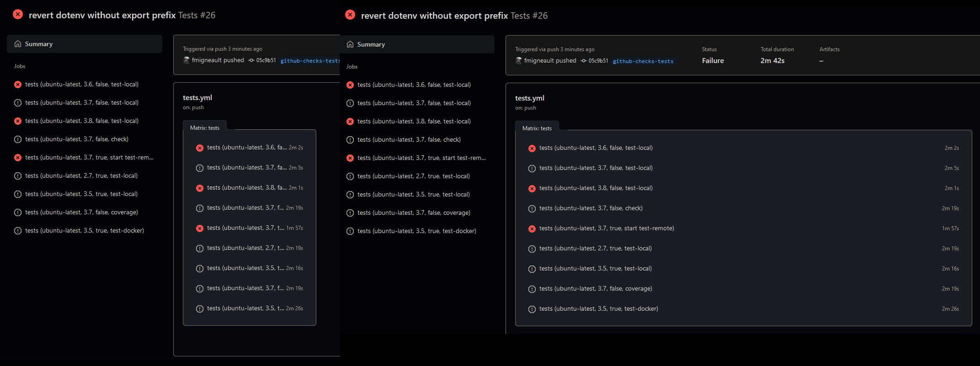Click the total duration value 2m 42s
This screenshot has height=366, width=980.
click(772, 60)
